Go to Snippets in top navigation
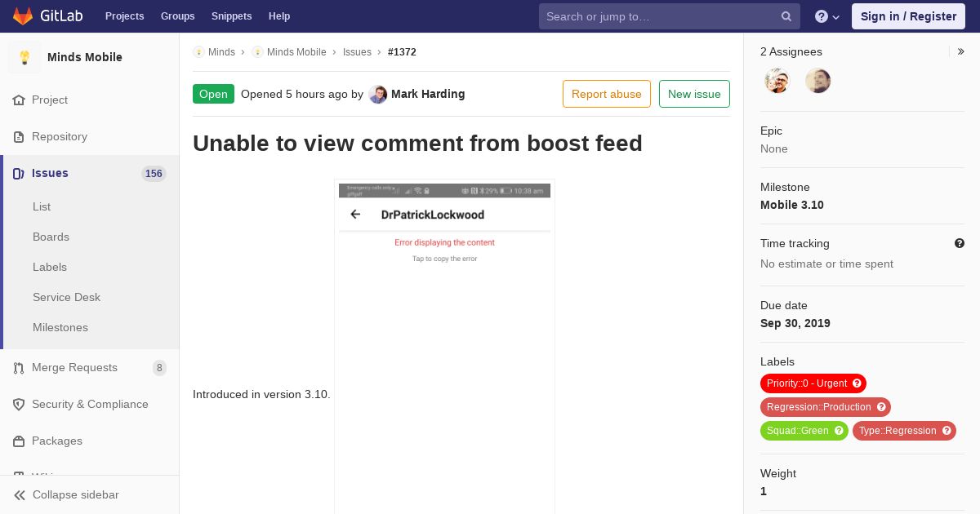The height and width of the screenshot is (514, 980). pyautogui.click(x=231, y=16)
